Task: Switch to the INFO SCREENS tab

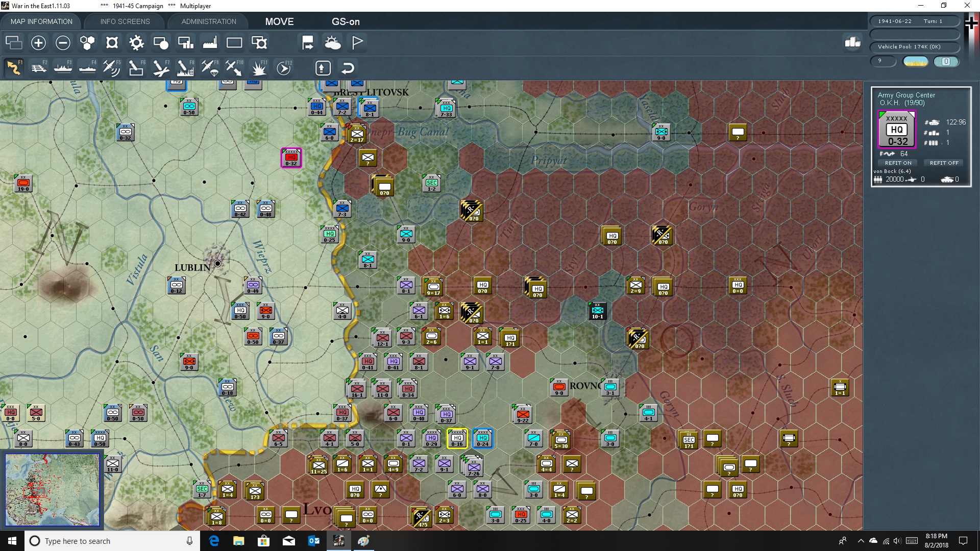Action: click(x=125, y=21)
